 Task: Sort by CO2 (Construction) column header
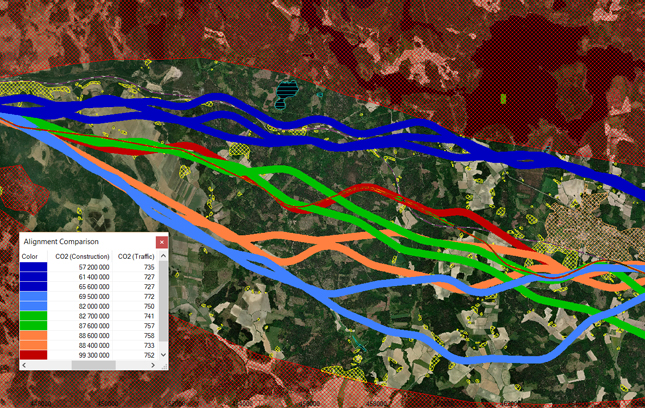coord(82,256)
